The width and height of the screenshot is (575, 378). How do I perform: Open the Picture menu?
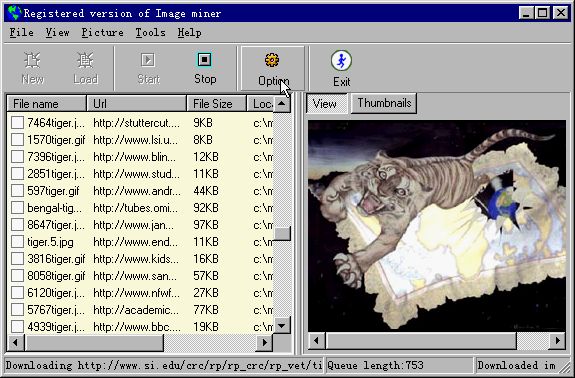(102, 33)
